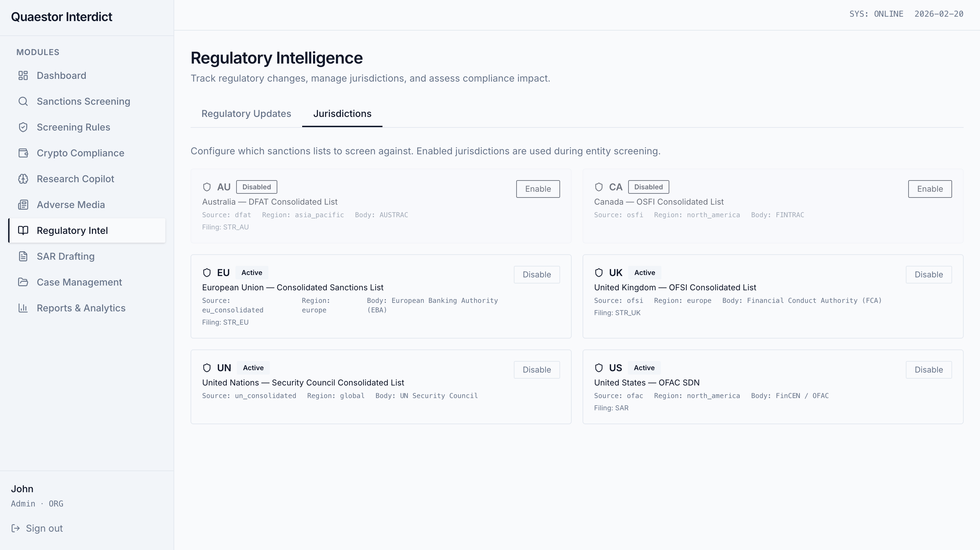Click the SAR Drafting document icon
Viewport: 980px width, 550px height.
point(23,257)
